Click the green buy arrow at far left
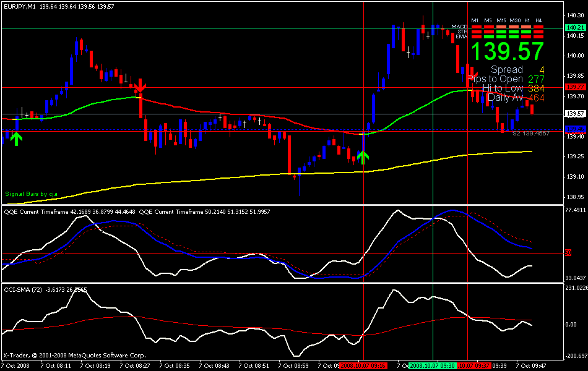 coord(16,139)
